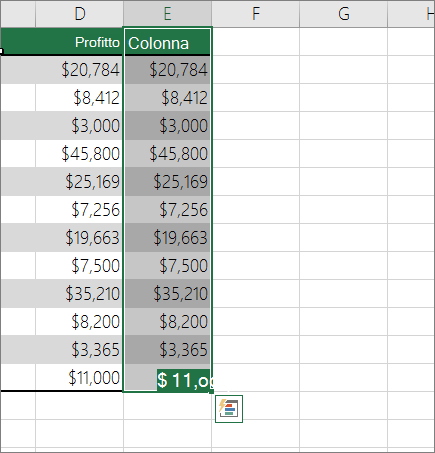The height and width of the screenshot is (453, 435).
Task: Select column F header
Action: [256, 14]
